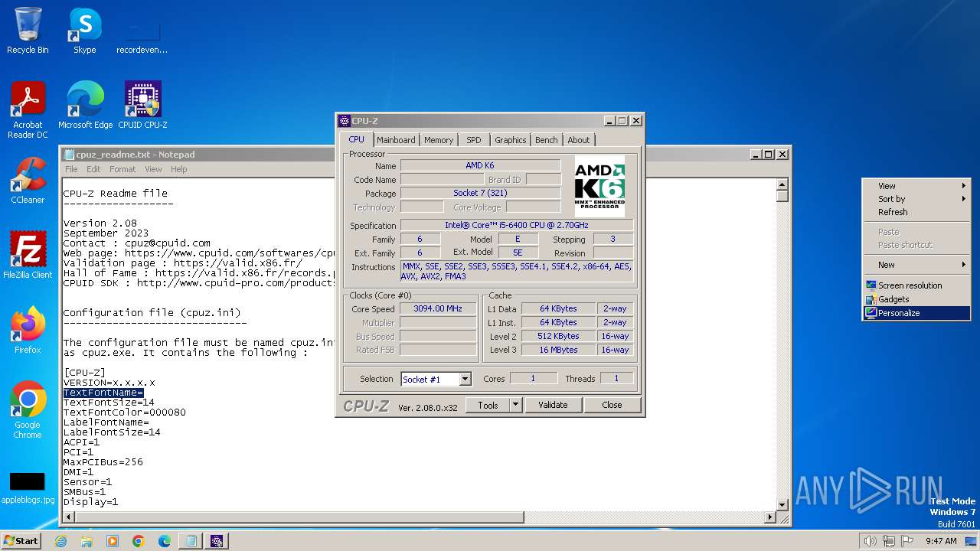Viewport: 980px width, 551px height.
Task: Open the Graphics tab
Action: (510, 140)
